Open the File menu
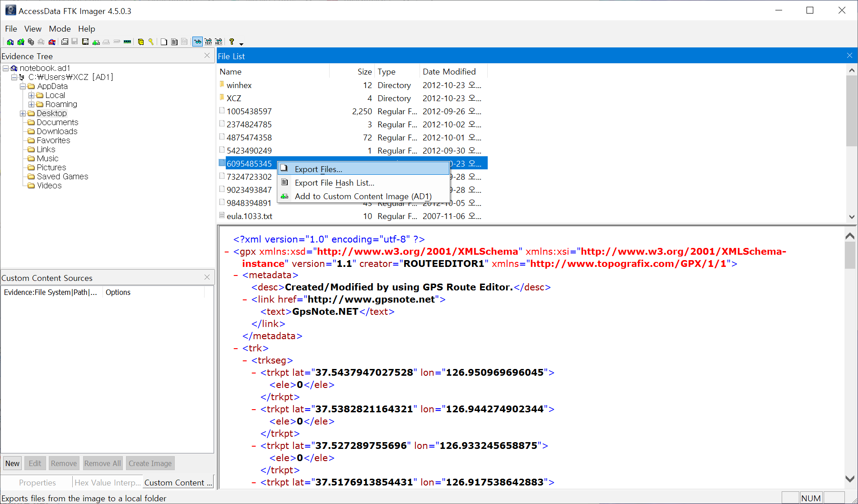Screen dimensions: 858x504 [x=11, y=28]
